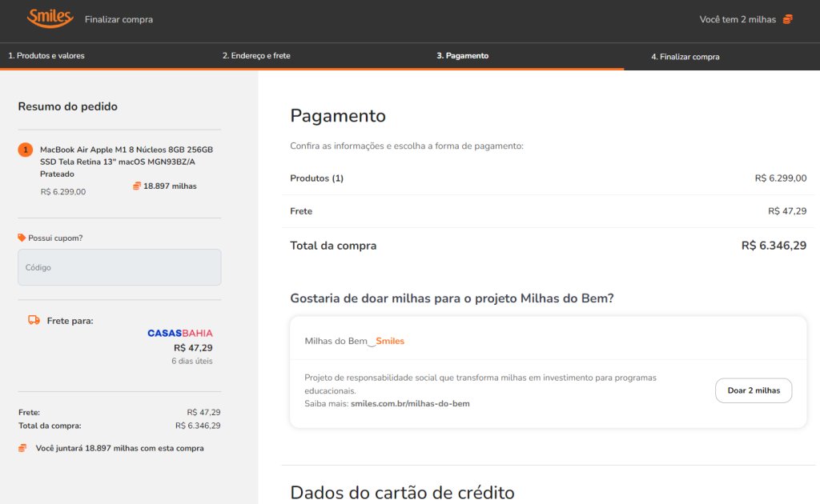820x504 pixels.
Task: Click the 'R$ 47,29' amount in the Pagamento Frete row
Action: coord(787,211)
